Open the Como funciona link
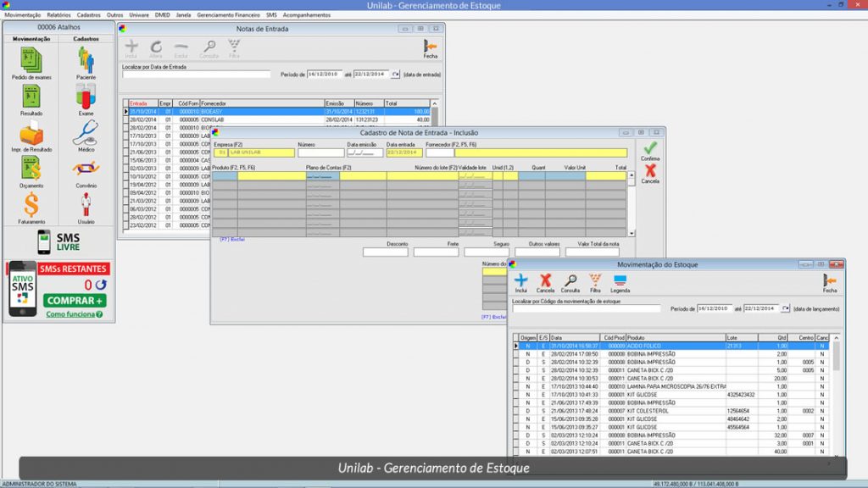The width and height of the screenshot is (868, 488). [x=74, y=314]
